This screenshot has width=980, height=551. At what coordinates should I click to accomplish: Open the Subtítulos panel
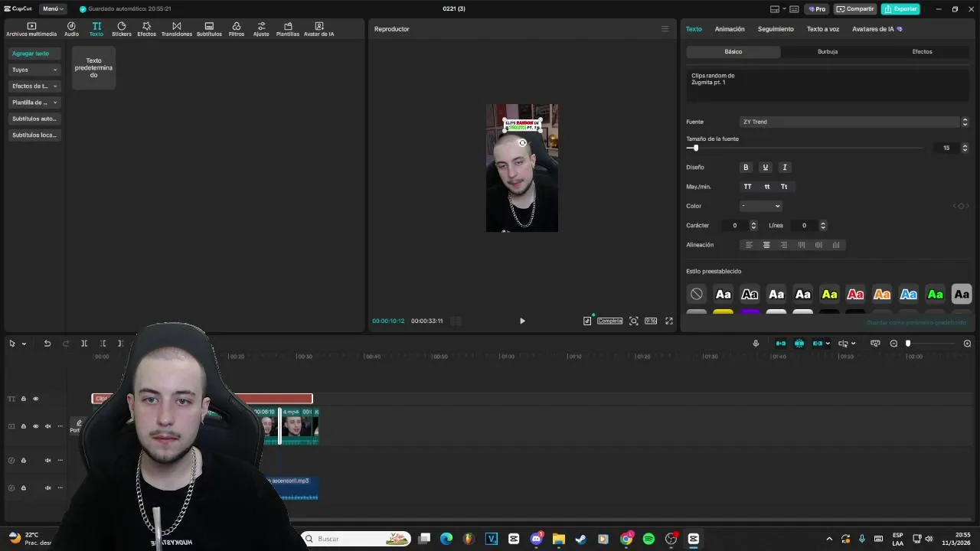[209, 30]
